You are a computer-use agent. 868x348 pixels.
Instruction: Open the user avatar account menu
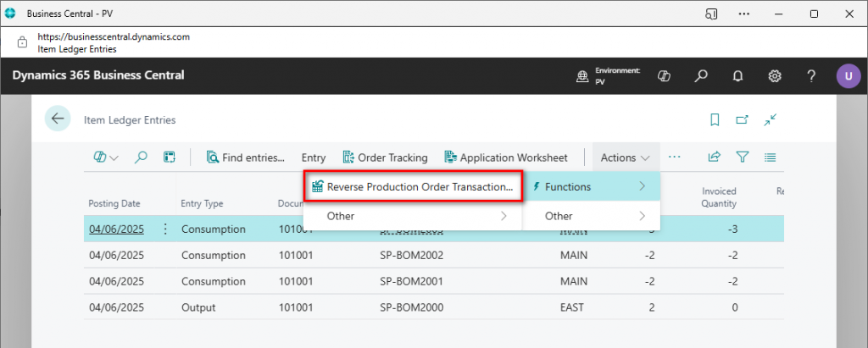click(x=848, y=76)
